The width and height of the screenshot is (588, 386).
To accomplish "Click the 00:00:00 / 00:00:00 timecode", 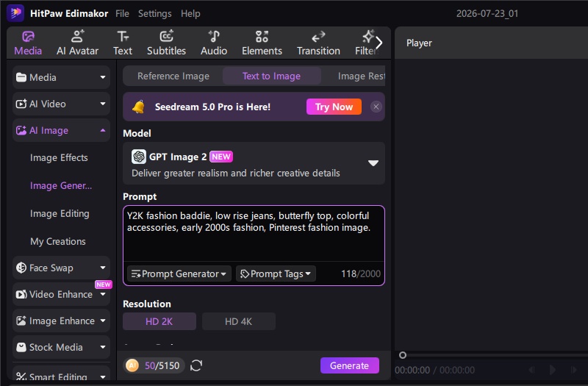I will click(x=434, y=371).
